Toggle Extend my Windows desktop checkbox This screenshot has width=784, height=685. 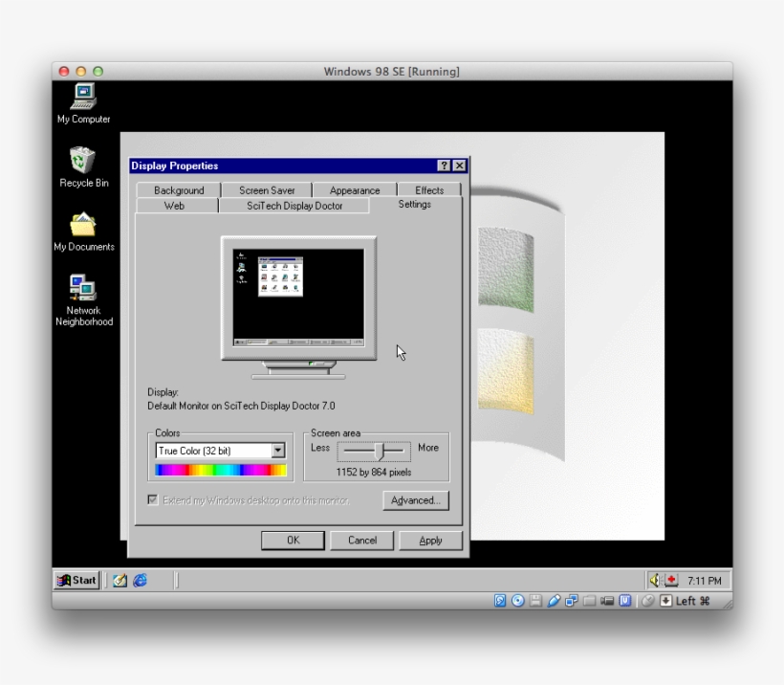tap(153, 499)
